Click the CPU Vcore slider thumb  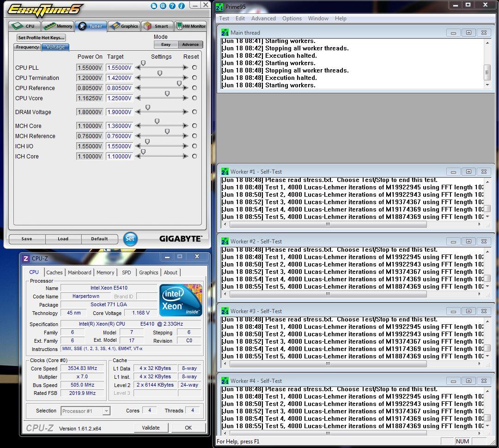(167, 94)
